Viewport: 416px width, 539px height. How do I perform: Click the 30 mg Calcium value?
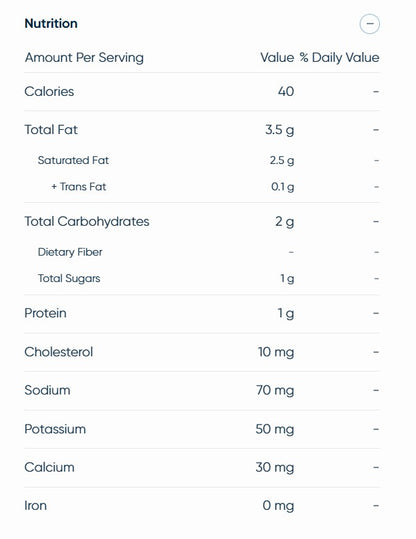pyautogui.click(x=275, y=468)
